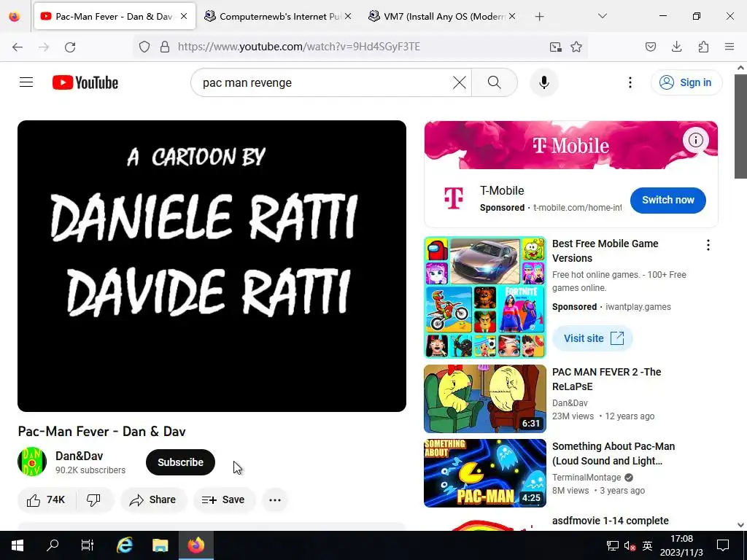This screenshot has height=560, width=747.
Task: Open TerminalMontage channel name
Action: pyautogui.click(x=587, y=477)
